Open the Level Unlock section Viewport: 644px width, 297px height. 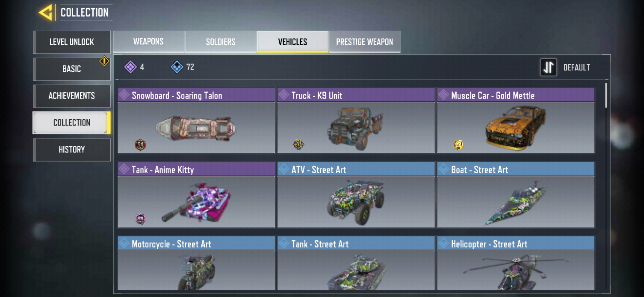click(x=72, y=42)
